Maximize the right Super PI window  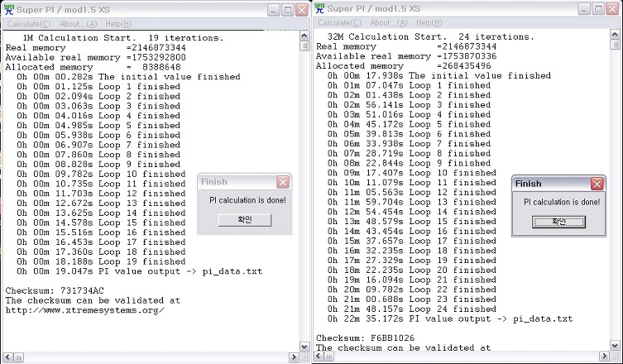pos(598,9)
